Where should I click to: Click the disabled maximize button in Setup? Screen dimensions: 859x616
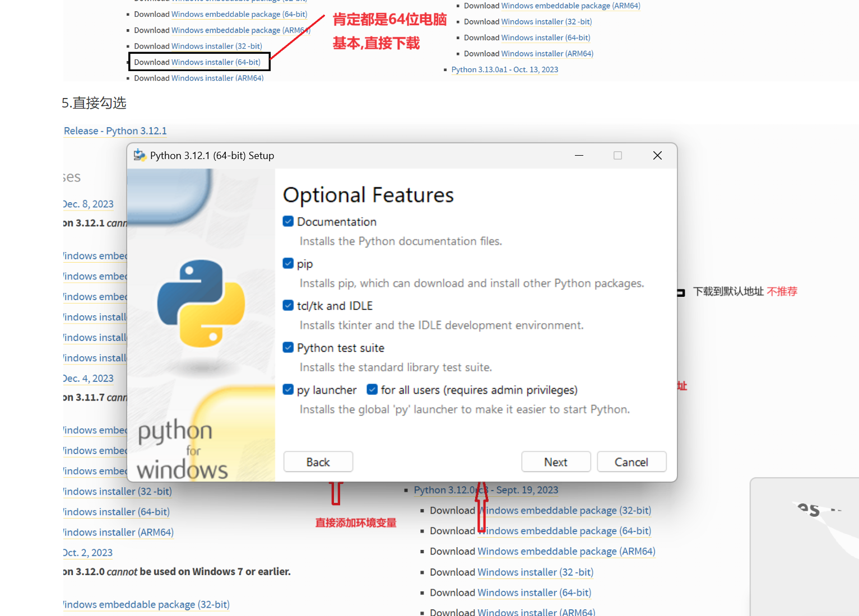[617, 156]
